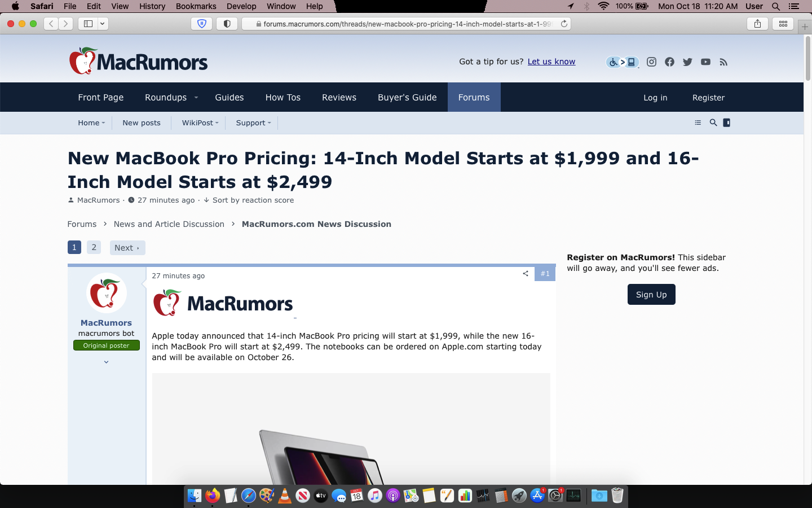This screenshot has width=812, height=508.
Task: Open the Develop menu
Action: (241, 6)
